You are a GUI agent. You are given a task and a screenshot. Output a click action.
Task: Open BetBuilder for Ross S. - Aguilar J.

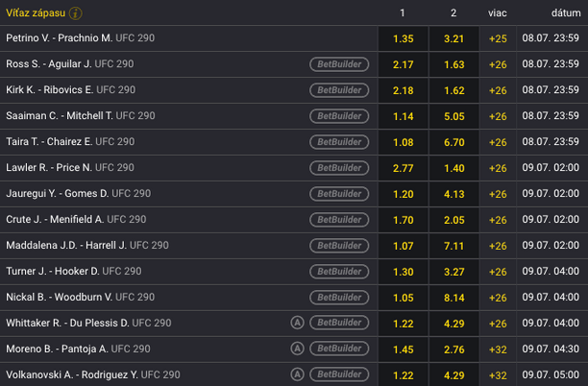tap(339, 64)
